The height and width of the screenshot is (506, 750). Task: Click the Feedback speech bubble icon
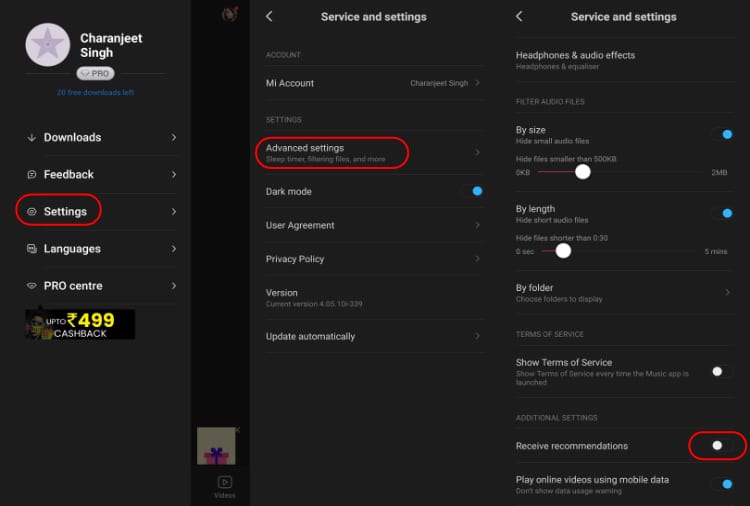(x=32, y=175)
